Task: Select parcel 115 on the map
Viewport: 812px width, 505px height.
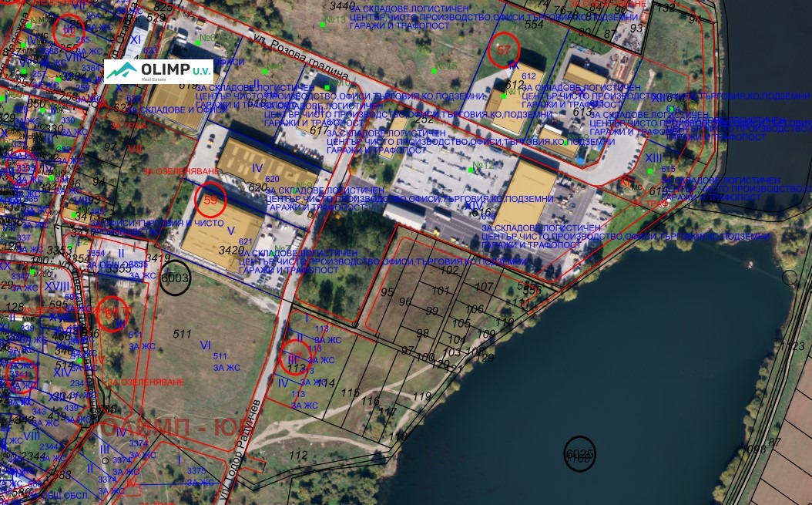Action: 350,392
